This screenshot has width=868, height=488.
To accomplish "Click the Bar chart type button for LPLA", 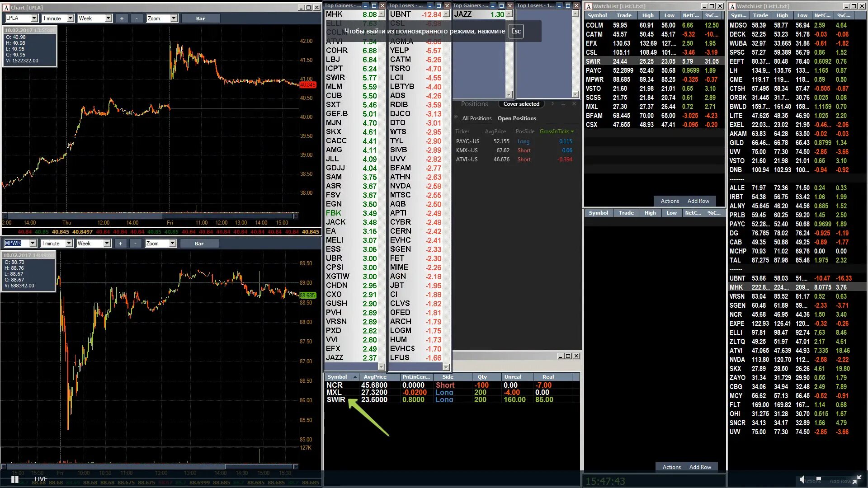I will pos(200,19).
